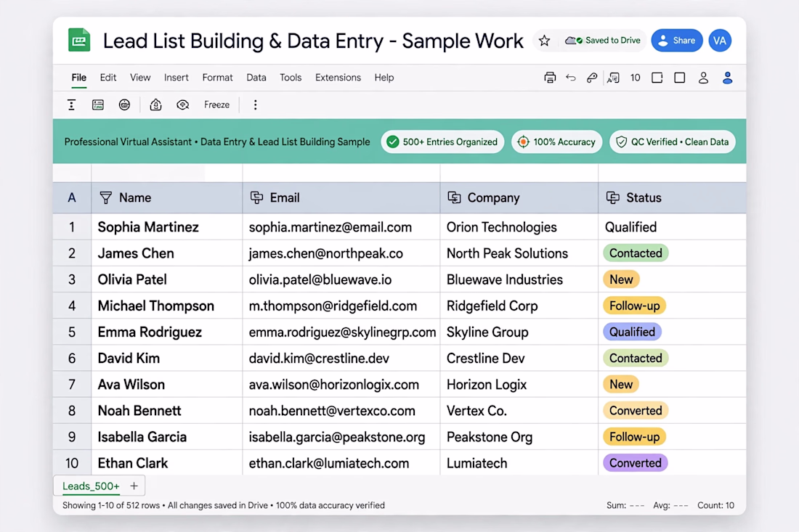The height and width of the screenshot is (532, 799).
Task: Open the File menu
Action: point(79,78)
